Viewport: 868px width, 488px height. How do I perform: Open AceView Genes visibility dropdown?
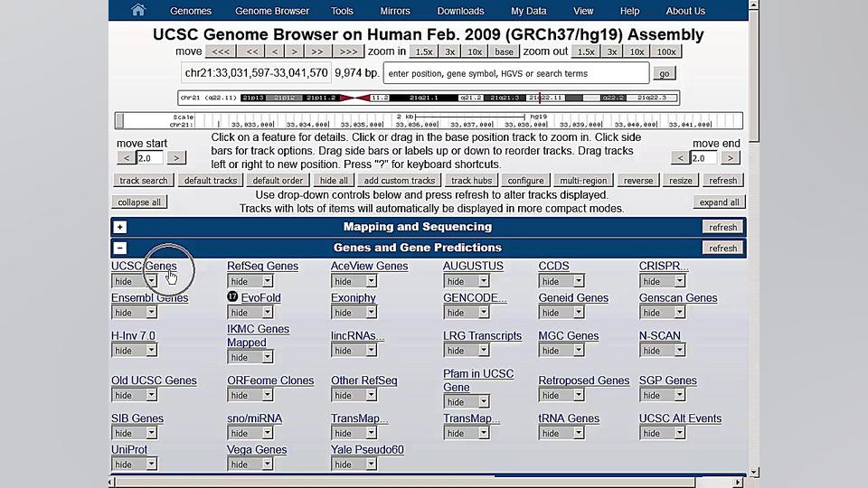(354, 281)
